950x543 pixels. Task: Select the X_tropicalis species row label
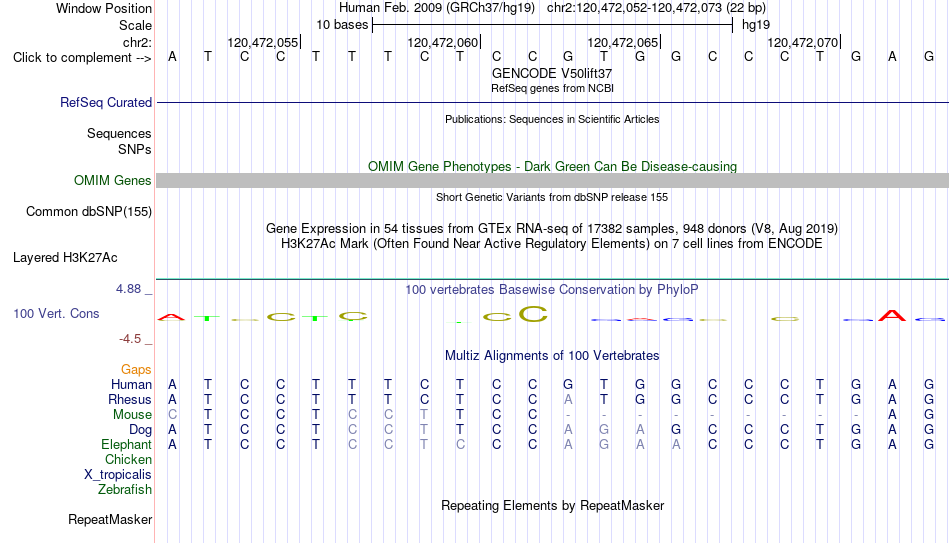(118, 475)
